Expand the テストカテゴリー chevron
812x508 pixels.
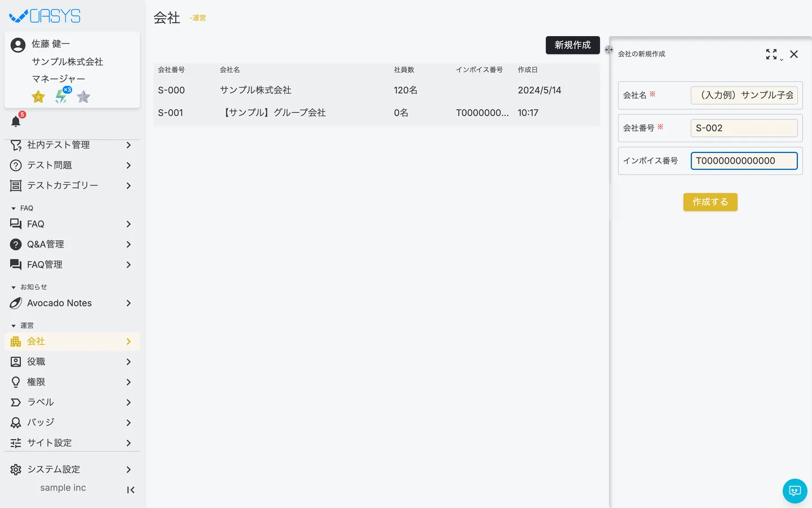(x=129, y=186)
